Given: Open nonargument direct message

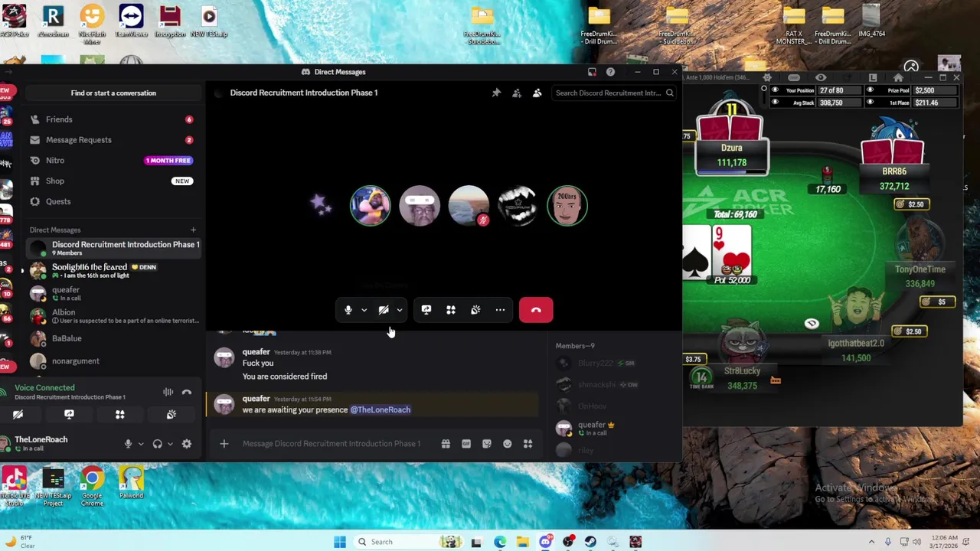Looking at the screenshot, I should [x=113, y=361].
